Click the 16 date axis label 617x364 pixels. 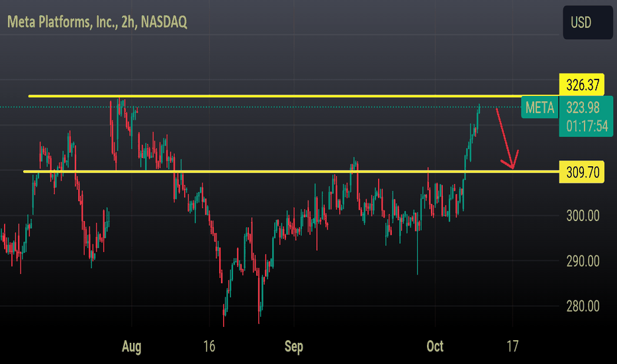(x=209, y=346)
